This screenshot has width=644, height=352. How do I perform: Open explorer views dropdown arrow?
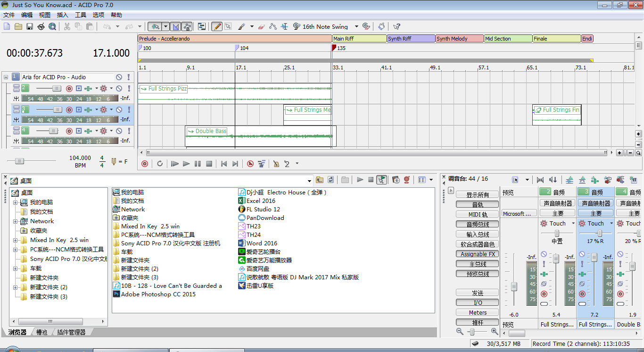coord(431,180)
